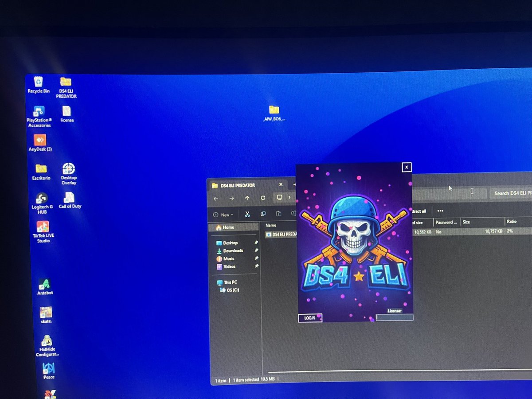The image size is (532, 399).
Task: Select the HidHide Configuration desktop icon
Action: click(x=47, y=346)
